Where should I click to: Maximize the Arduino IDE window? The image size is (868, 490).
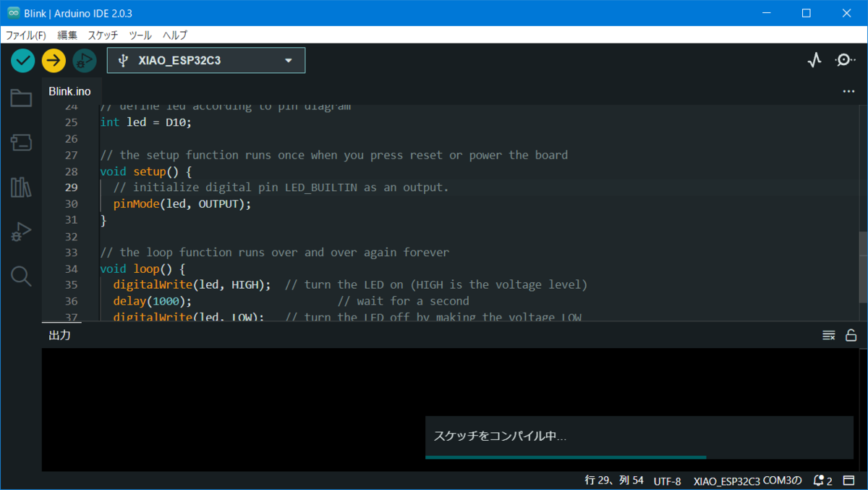(x=806, y=13)
